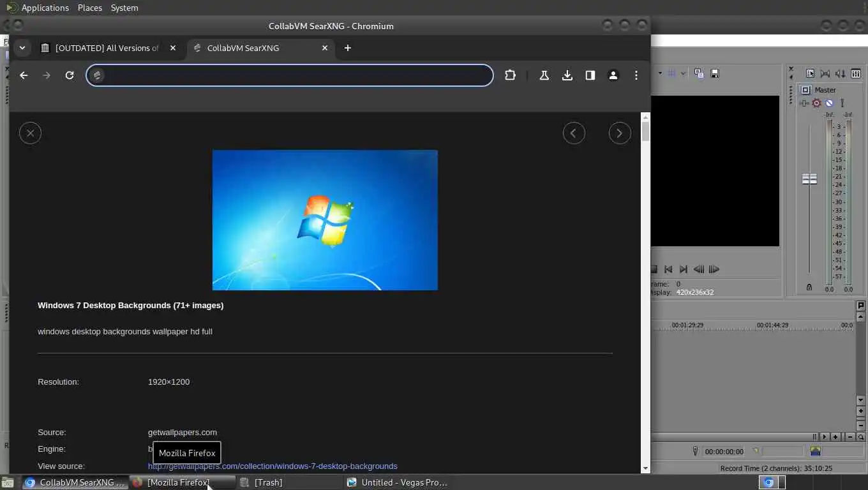Screen dimensions: 868x490
Task: Zoom out track height minus button in Vegas
Action: pos(860,425)
